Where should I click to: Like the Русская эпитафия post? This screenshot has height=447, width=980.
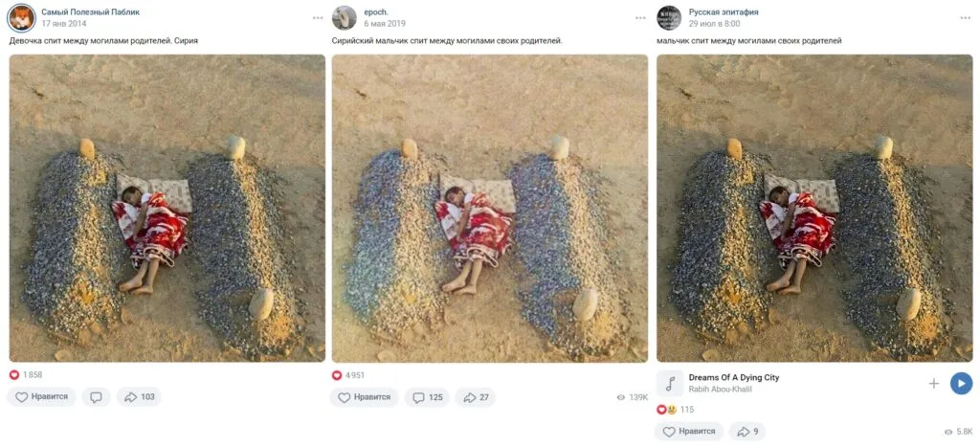(x=689, y=432)
